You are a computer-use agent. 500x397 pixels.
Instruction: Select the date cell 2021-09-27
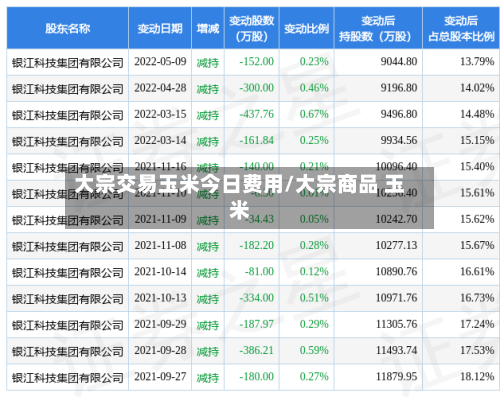[x=160, y=377]
